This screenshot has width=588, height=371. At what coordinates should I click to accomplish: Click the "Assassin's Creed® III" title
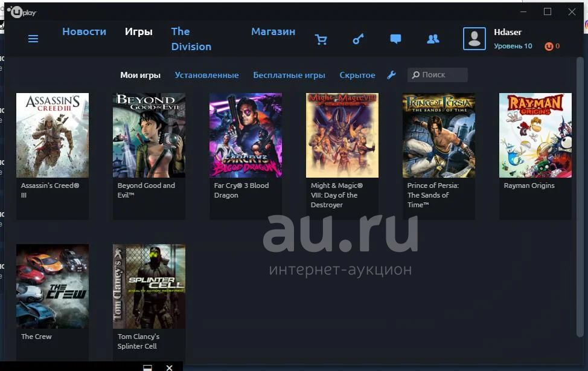point(50,190)
